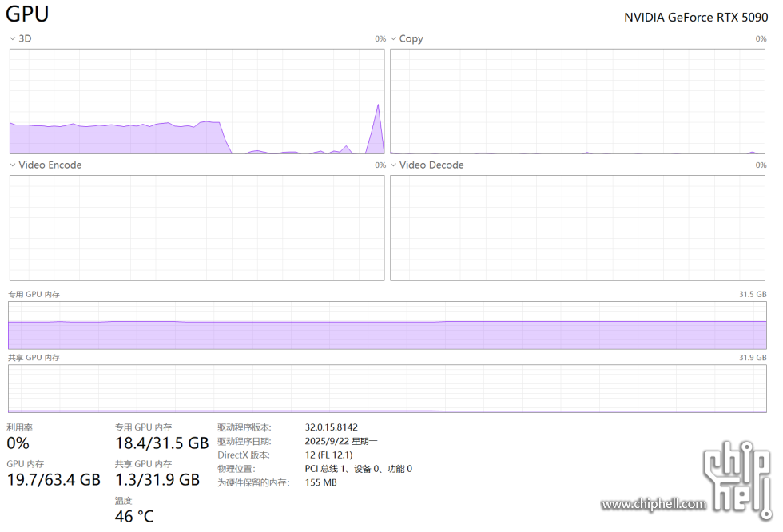Open the Video Encode engine dropdown

coord(12,165)
